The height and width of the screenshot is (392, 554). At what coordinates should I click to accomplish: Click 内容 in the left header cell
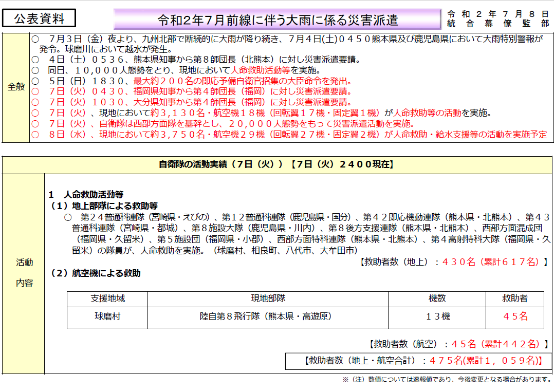(24, 283)
